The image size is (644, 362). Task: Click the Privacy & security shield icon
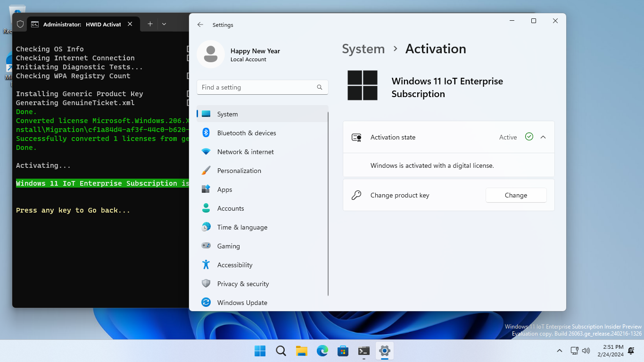point(206,284)
